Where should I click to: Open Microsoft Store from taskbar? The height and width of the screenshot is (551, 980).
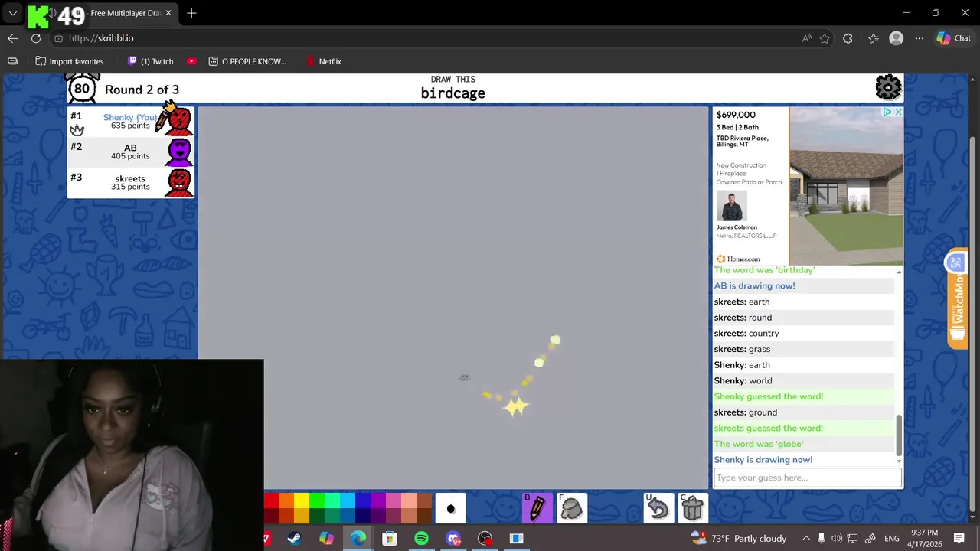[390, 539]
